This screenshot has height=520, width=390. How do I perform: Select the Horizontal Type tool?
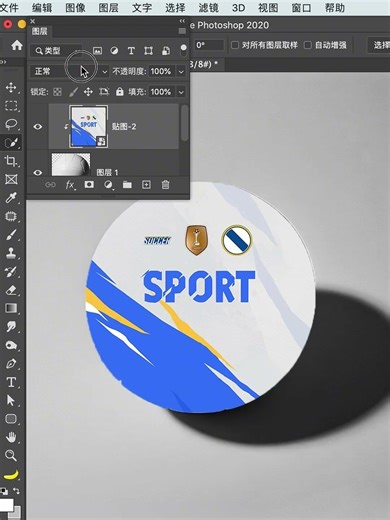point(11,382)
